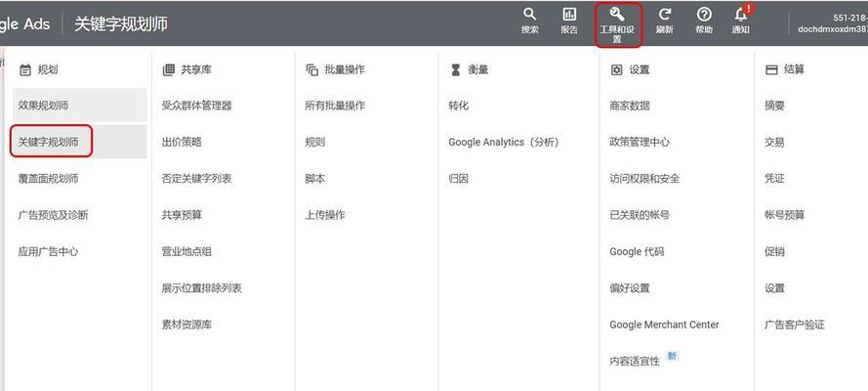Open Attribution (归因)

pos(458,178)
